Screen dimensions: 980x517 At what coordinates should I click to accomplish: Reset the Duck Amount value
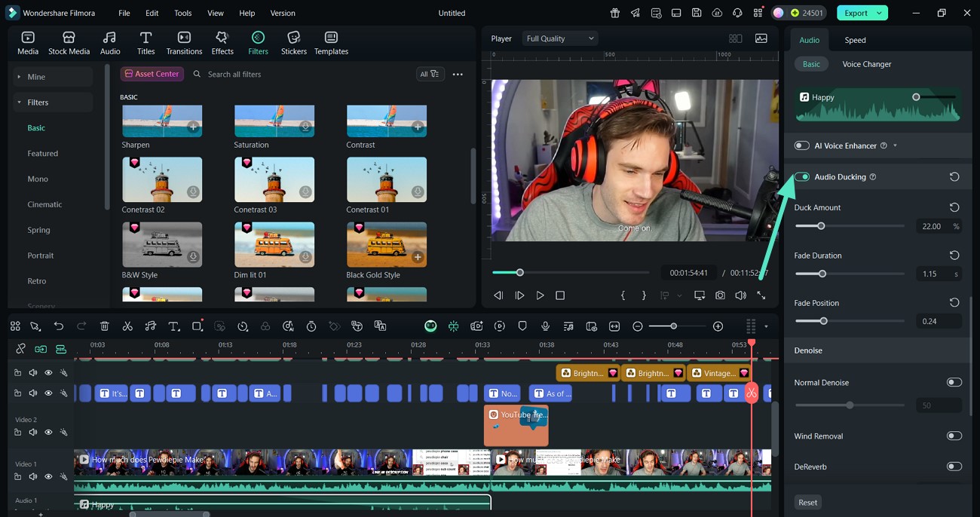coord(954,207)
